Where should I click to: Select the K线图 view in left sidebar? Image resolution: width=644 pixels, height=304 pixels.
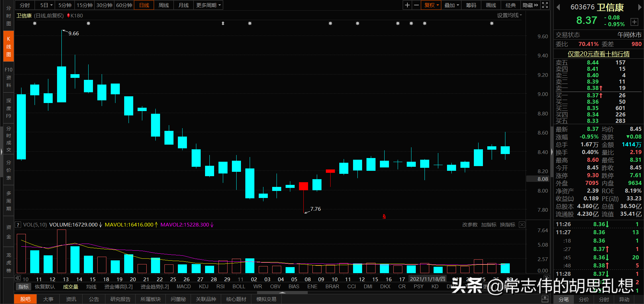(x=8, y=46)
